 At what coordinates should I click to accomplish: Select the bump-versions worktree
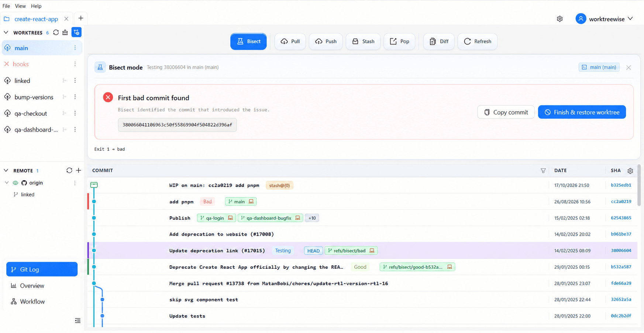click(42, 97)
